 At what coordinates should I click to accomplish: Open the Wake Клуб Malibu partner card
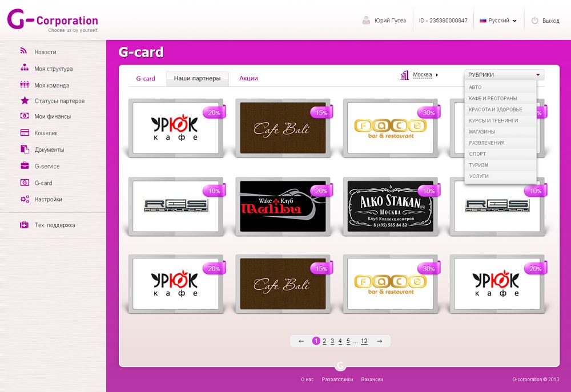click(283, 206)
